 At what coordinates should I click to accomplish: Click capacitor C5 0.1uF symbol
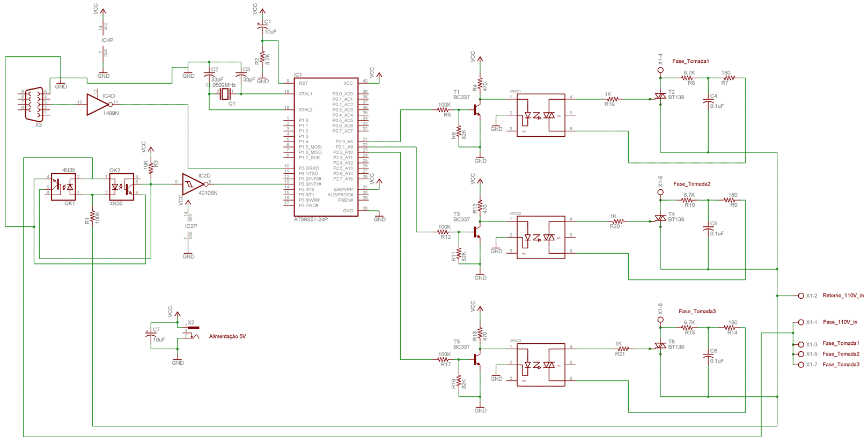click(708, 227)
